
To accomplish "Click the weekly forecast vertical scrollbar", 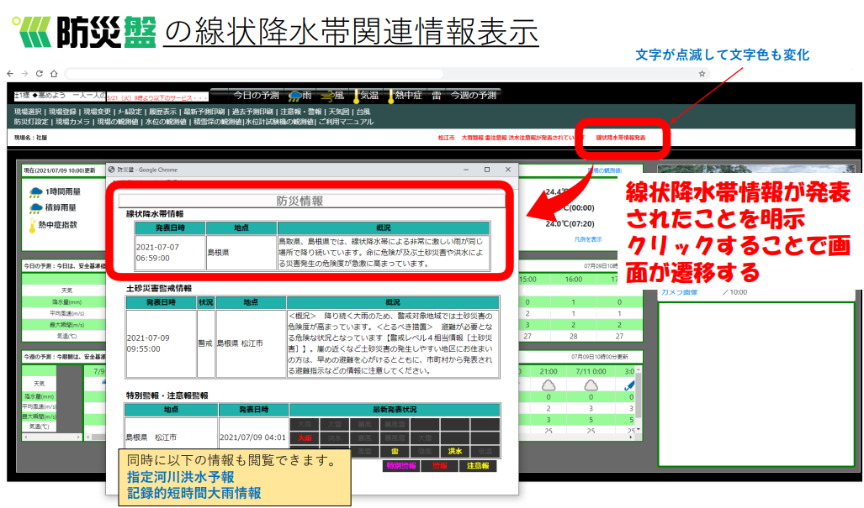I will pos(639,399).
